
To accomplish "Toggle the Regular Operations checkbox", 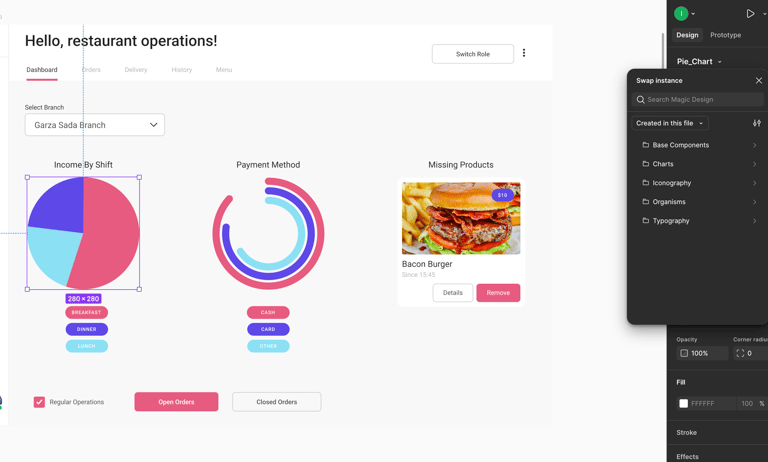I will pyautogui.click(x=39, y=402).
